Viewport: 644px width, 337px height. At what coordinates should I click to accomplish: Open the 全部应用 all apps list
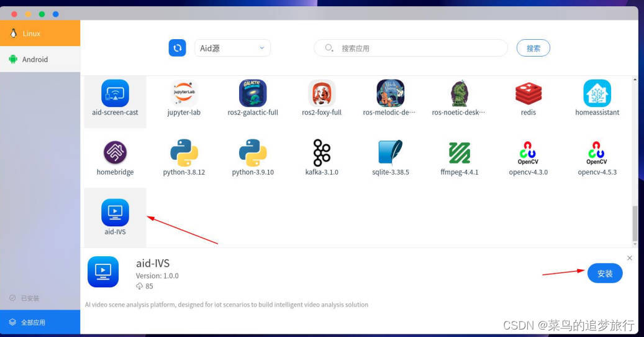pyautogui.click(x=40, y=322)
